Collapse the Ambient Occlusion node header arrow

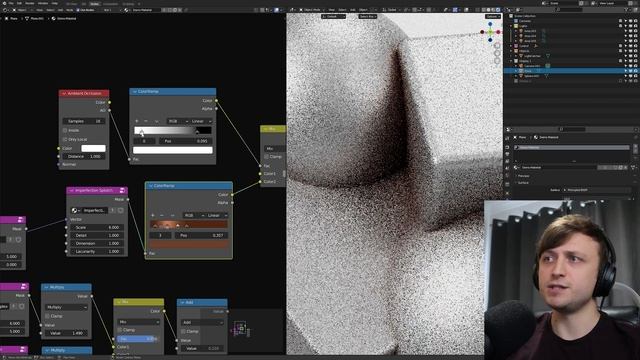coord(64,93)
